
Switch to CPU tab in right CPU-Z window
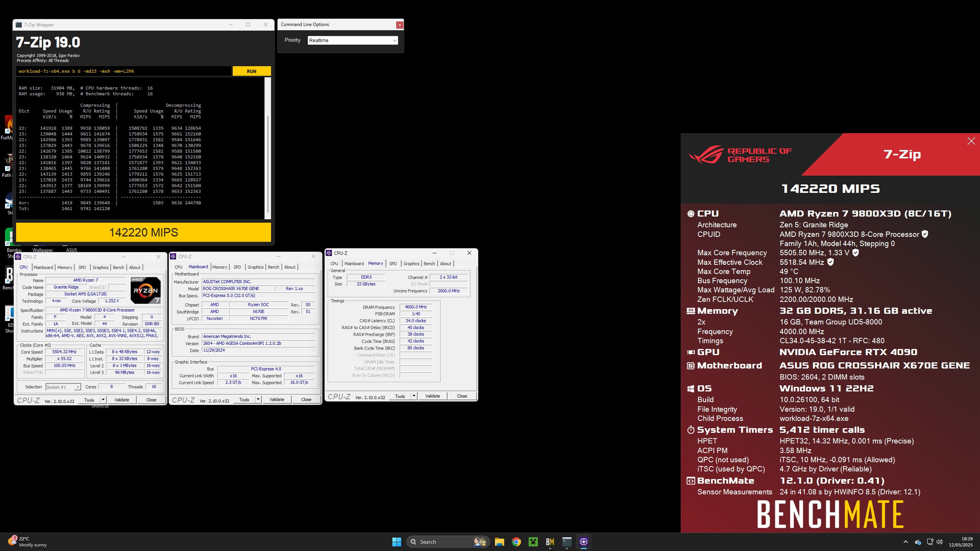click(x=334, y=264)
